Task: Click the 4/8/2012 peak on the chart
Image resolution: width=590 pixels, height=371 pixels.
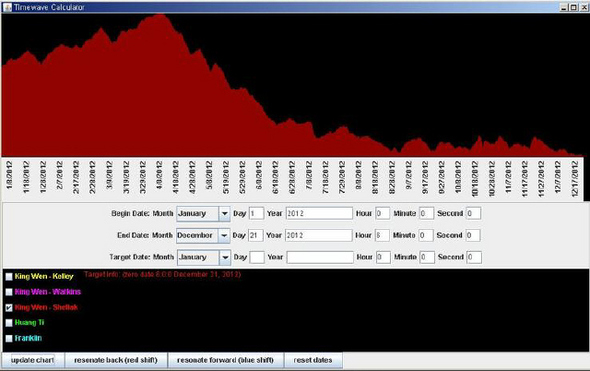Action: (160, 16)
